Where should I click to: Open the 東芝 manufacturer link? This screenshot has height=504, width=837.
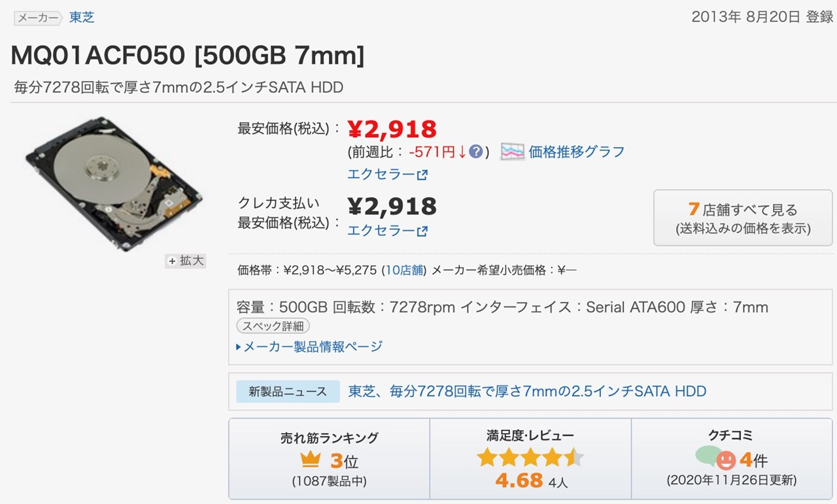[x=81, y=18]
